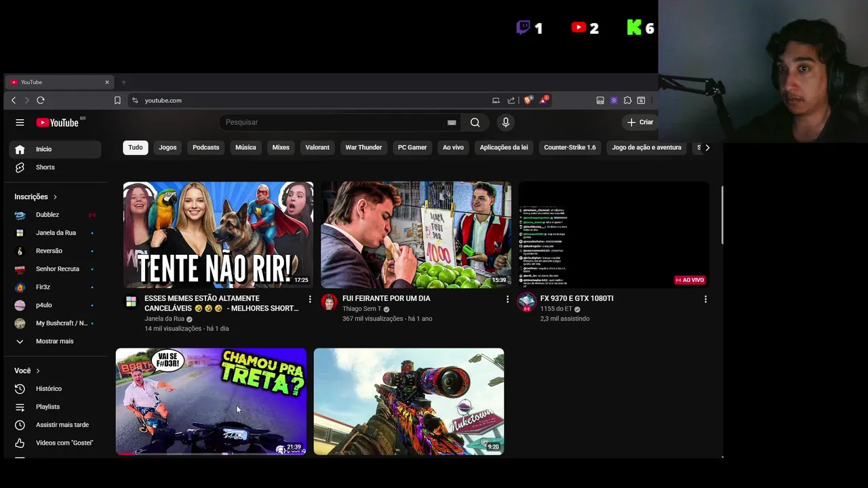Expand Mostrar mais subscriptions
868x488 pixels.
tap(55, 342)
